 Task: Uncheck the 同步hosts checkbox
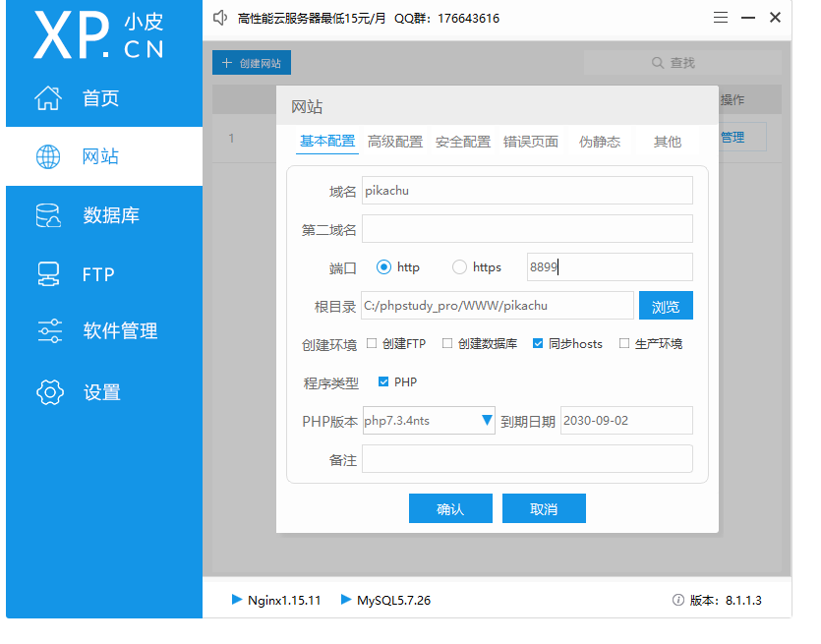(x=538, y=344)
